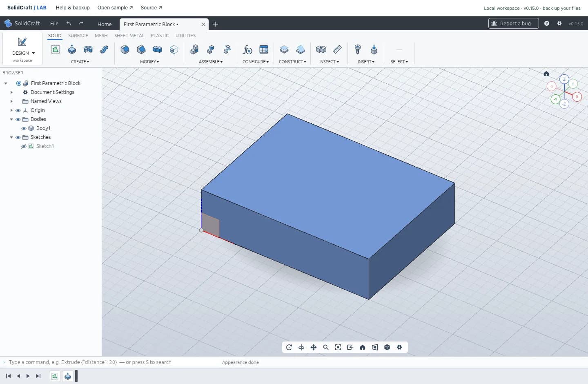Select the Fillet tool in Modify

tap(125, 49)
